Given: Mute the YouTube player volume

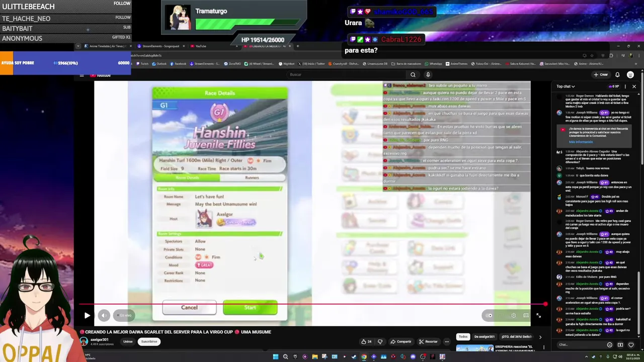Looking at the screenshot, I should [x=104, y=316].
